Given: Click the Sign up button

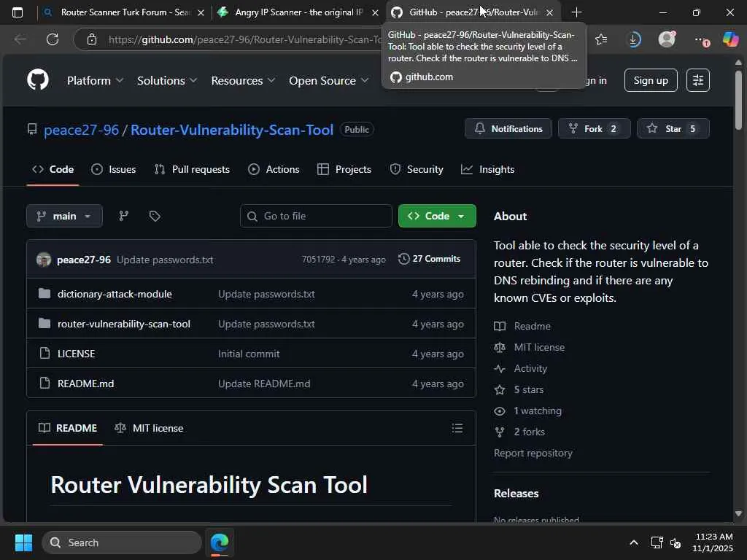Looking at the screenshot, I should click(651, 80).
